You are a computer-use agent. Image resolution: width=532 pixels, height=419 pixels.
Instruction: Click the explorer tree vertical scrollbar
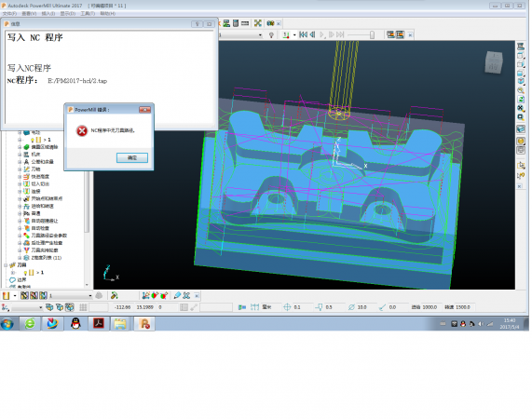(87, 202)
